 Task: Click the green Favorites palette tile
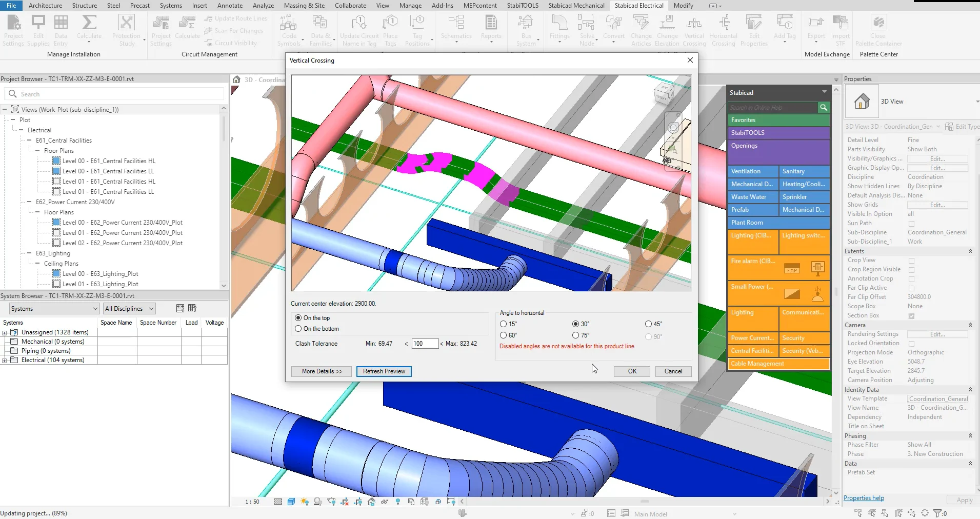pyautogui.click(x=778, y=120)
